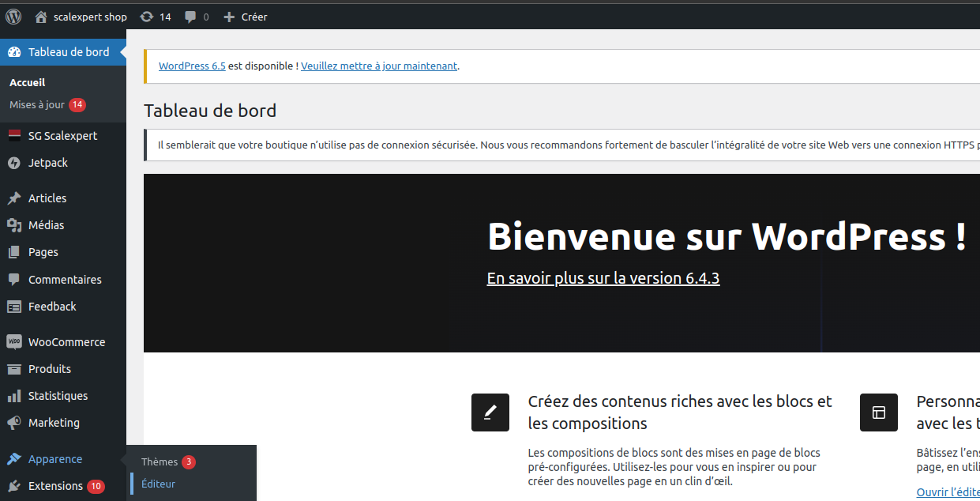This screenshot has width=980, height=501.
Task: Open Marketing menu label
Action: (x=54, y=423)
